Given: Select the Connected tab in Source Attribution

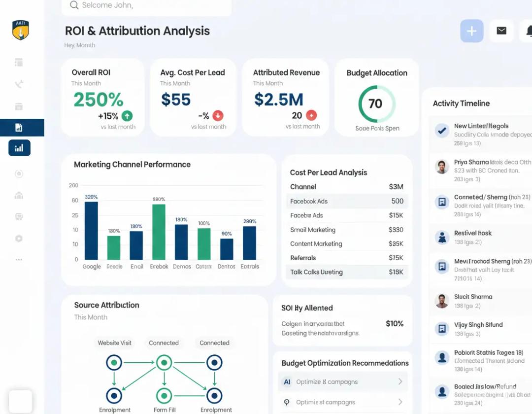Looking at the screenshot, I should click(164, 343).
